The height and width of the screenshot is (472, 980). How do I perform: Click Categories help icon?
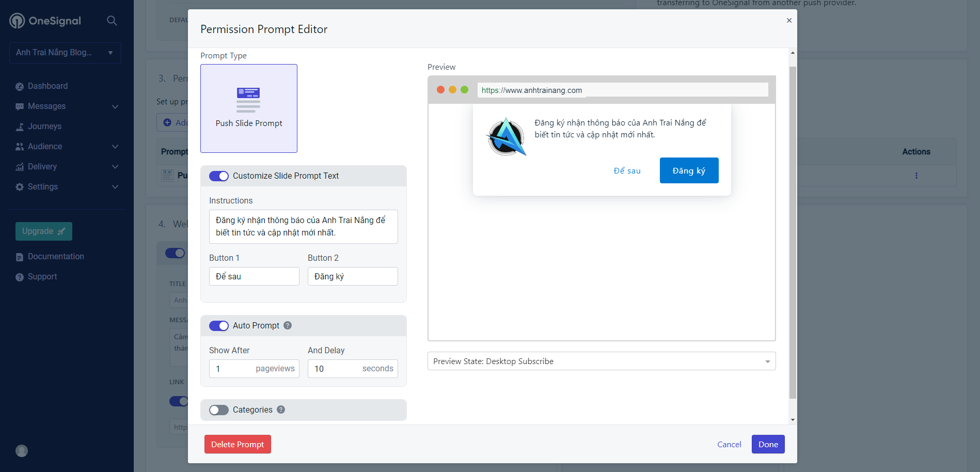pyautogui.click(x=281, y=410)
